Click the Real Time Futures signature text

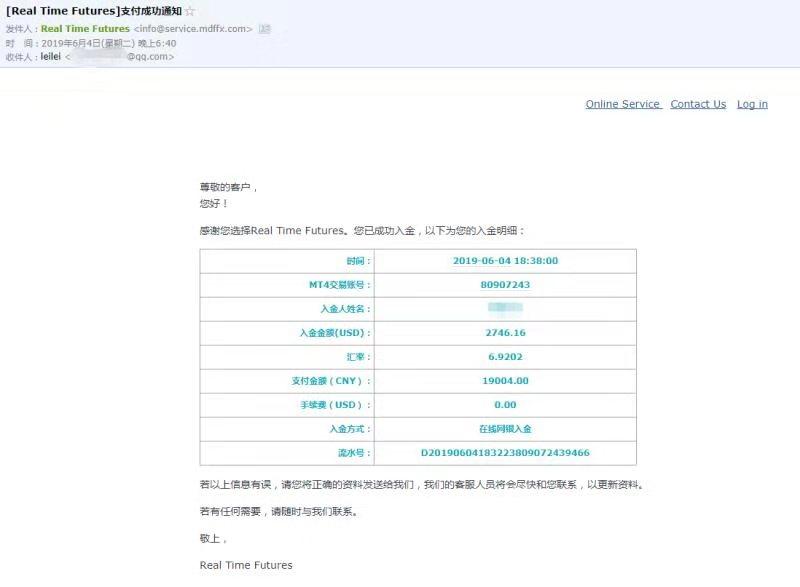(x=246, y=565)
